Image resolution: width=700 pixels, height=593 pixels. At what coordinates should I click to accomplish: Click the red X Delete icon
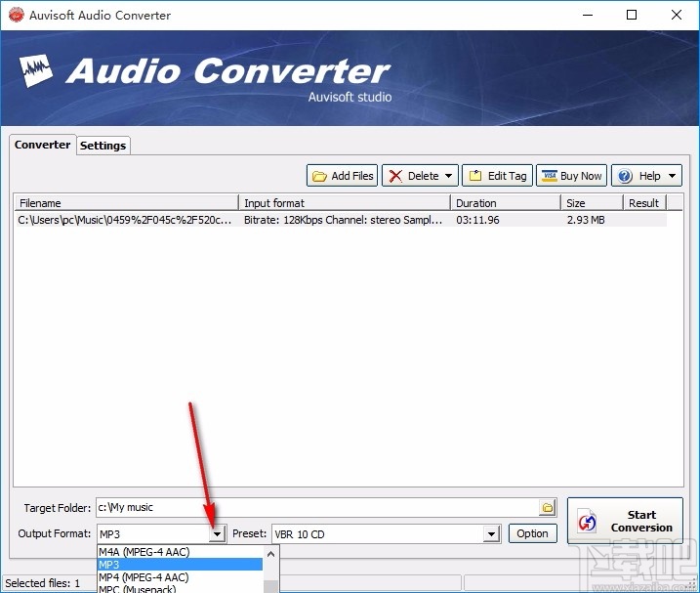coord(395,176)
